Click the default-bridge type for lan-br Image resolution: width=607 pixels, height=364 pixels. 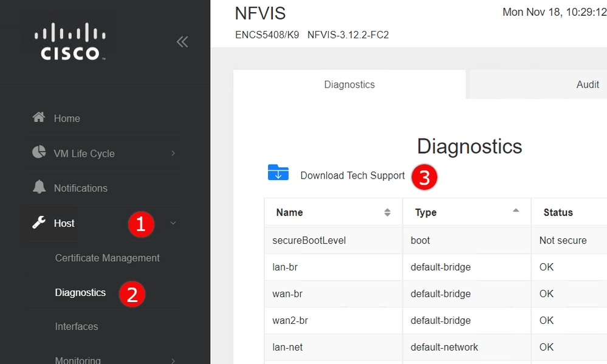(x=467, y=267)
